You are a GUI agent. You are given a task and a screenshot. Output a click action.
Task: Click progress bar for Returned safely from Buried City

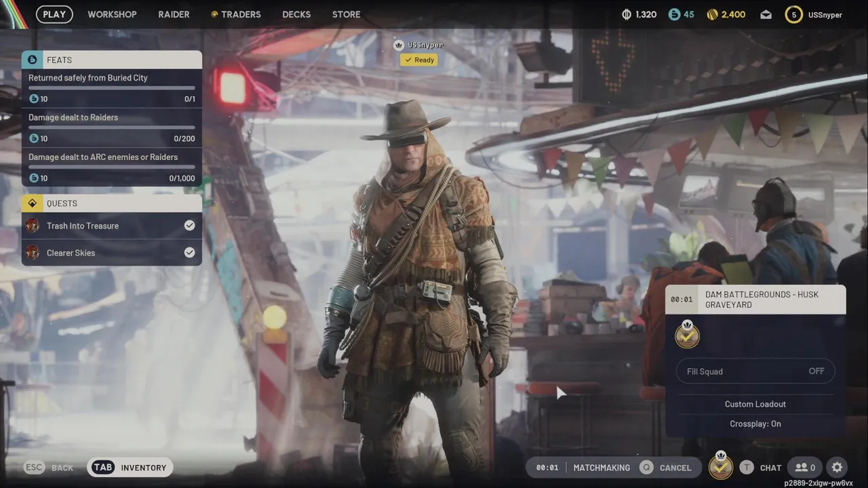pos(112,88)
